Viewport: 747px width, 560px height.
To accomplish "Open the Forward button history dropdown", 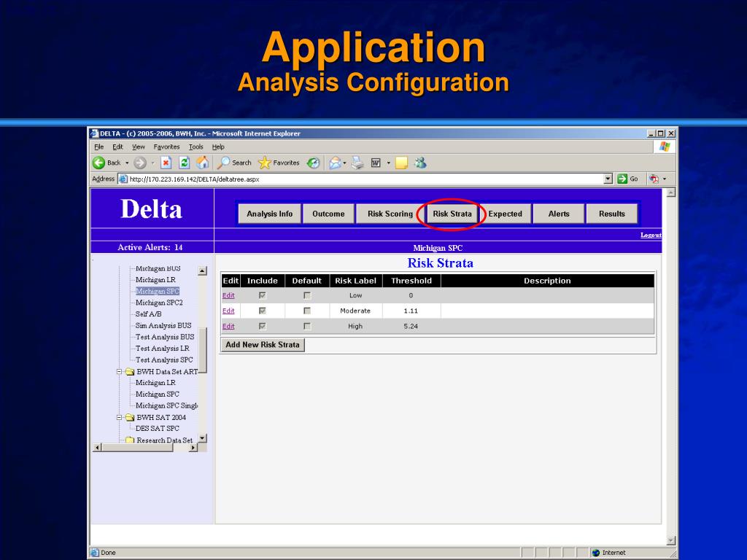I will point(153,163).
